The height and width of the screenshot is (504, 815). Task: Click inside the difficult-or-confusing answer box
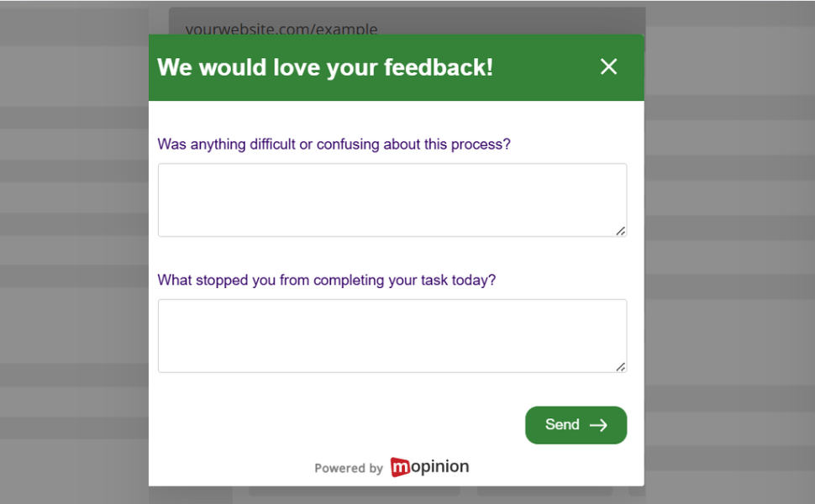(x=392, y=199)
